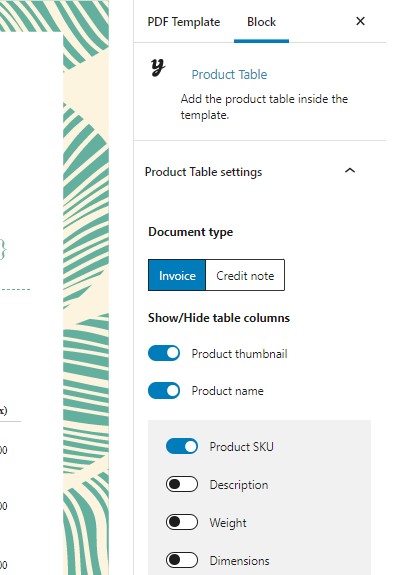The width and height of the screenshot is (413, 575).
Task: Disable the Product thumbnail column toggle
Action: pos(164,354)
